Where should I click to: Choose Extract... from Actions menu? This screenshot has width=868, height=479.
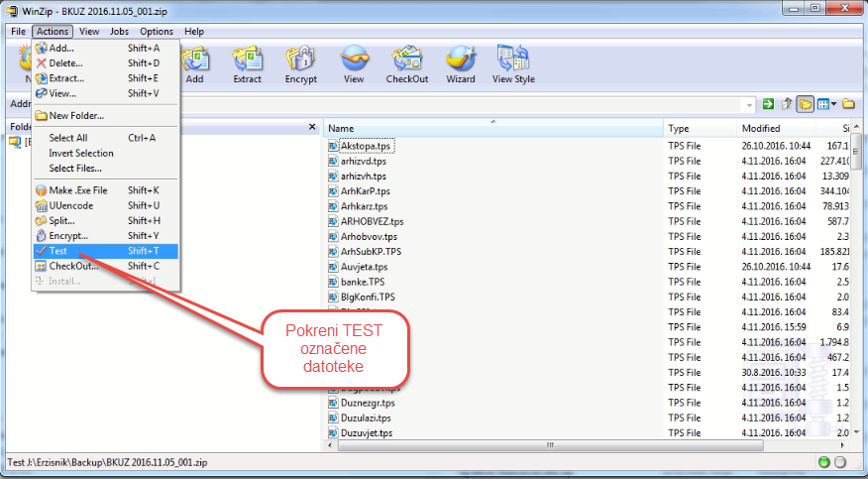pyautogui.click(x=105, y=78)
